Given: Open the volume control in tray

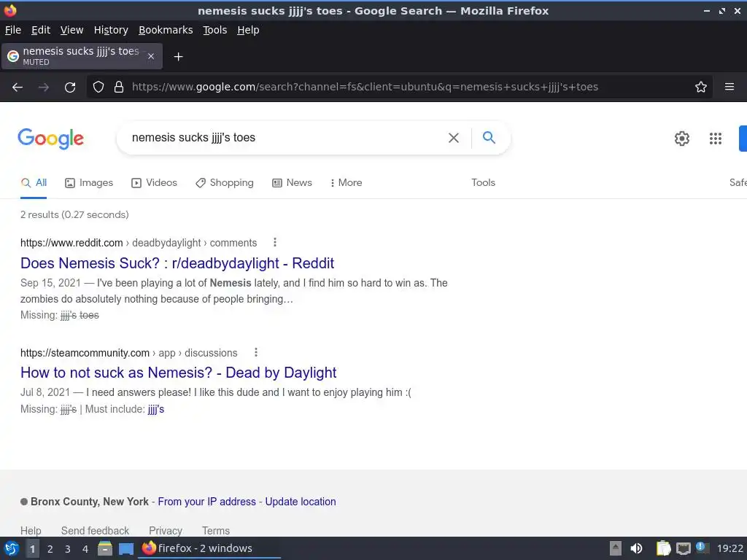Looking at the screenshot, I should point(636,548).
